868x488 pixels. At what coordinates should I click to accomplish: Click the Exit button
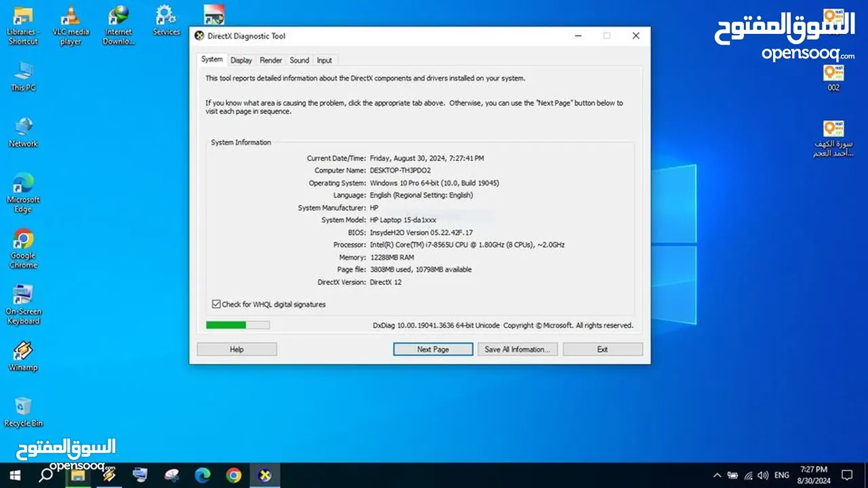tap(602, 349)
